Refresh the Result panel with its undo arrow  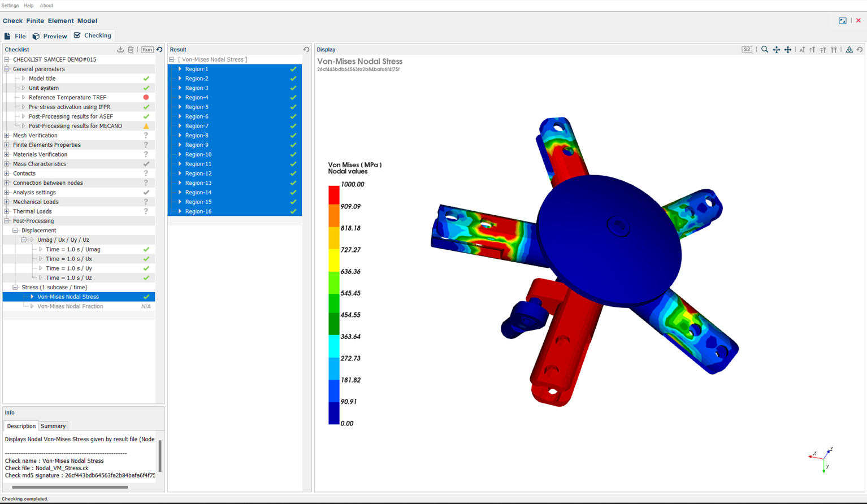(306, 50)
